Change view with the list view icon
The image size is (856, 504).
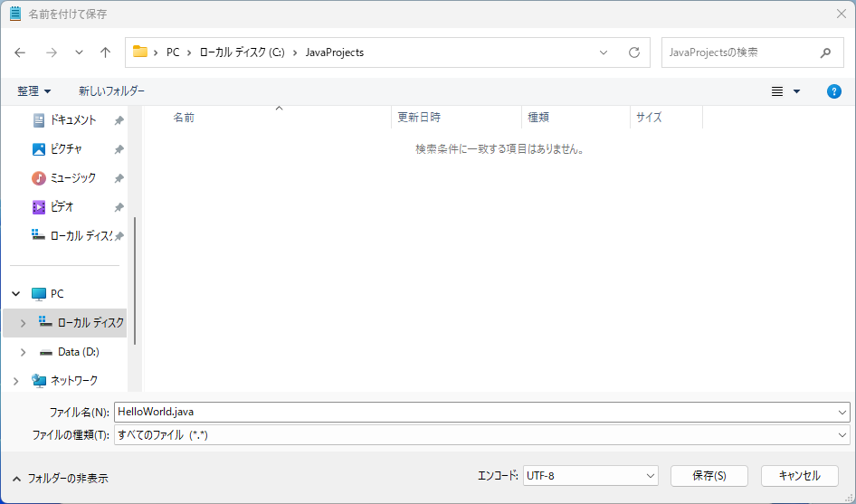point(777,91)
